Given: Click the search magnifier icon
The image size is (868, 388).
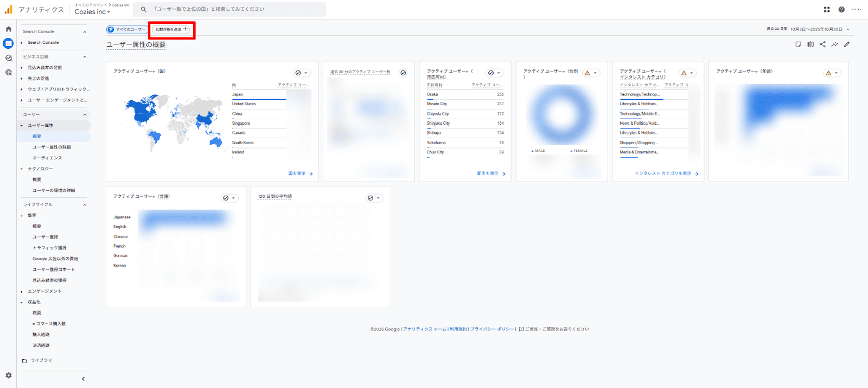Looking at the screenshot, I should click(x=144, y=9).
